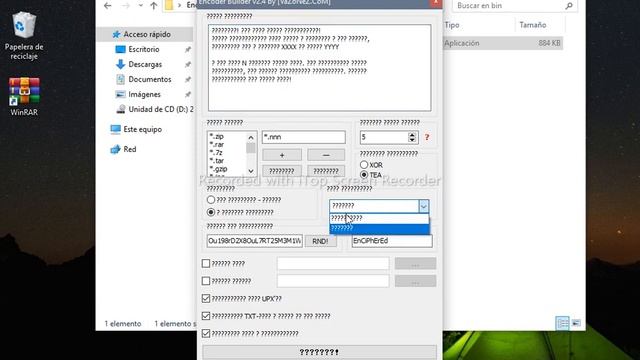Click the key field starting Ou198rDZ
The image size is (640, 360).
click(x=255, y=241)
